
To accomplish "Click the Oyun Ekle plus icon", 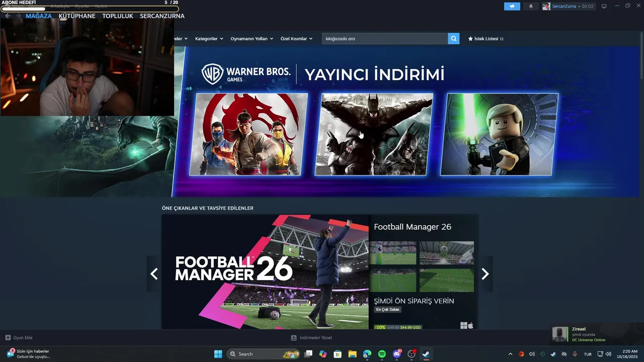I will [8, 338].
